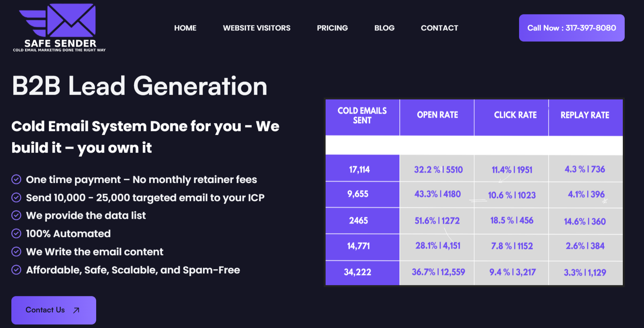Click the B2B Lead Generation heading
Image resolution: width=644 pixels, height=328 pixels.
click(x=140, y=86)
